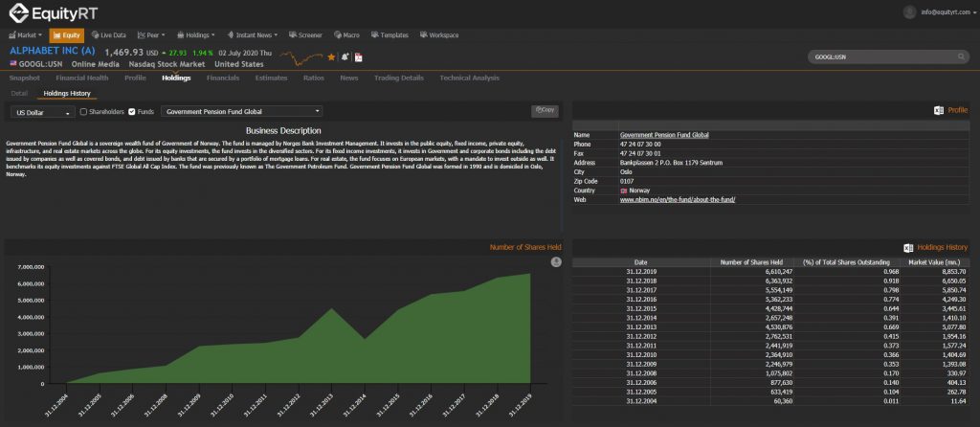
Task: Switch to the Technical Analysis tab
Action: coord(469,79)
